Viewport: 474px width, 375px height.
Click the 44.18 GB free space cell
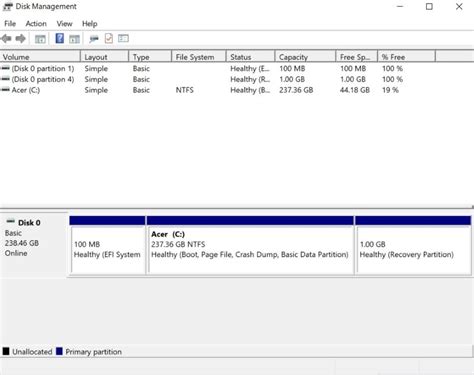click(x=355, y=90)
